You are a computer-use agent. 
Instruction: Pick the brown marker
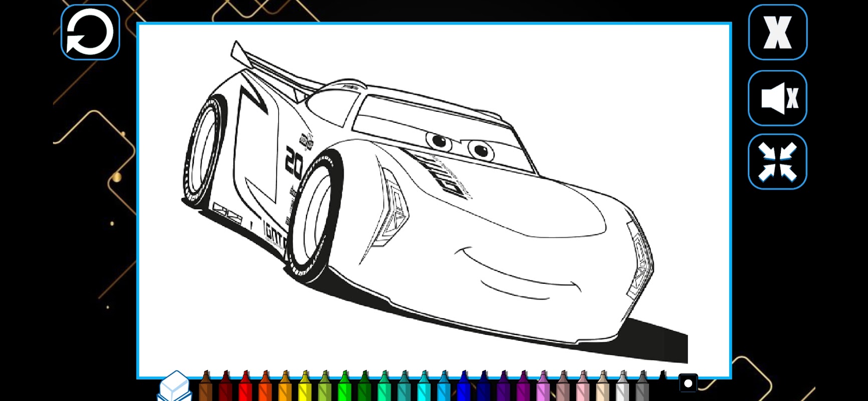point(206,386)
